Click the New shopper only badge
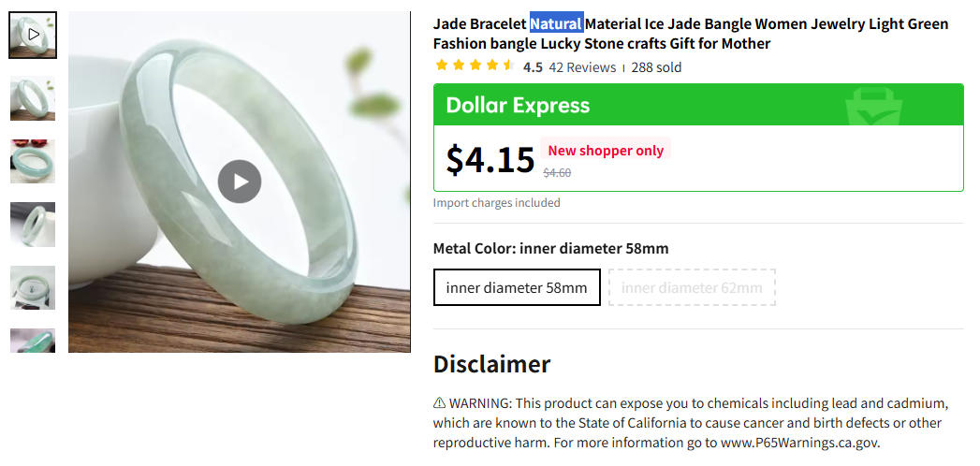980x466 pixels. point(606,151)
